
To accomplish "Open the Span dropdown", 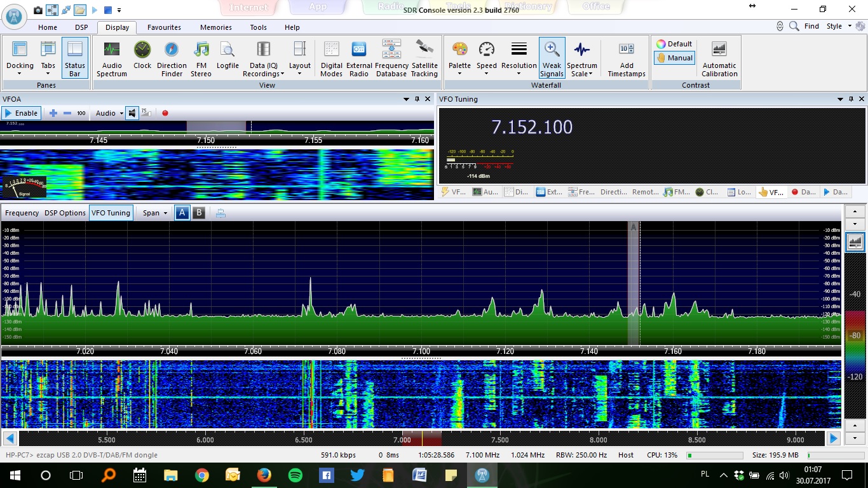I will (155, 213).
